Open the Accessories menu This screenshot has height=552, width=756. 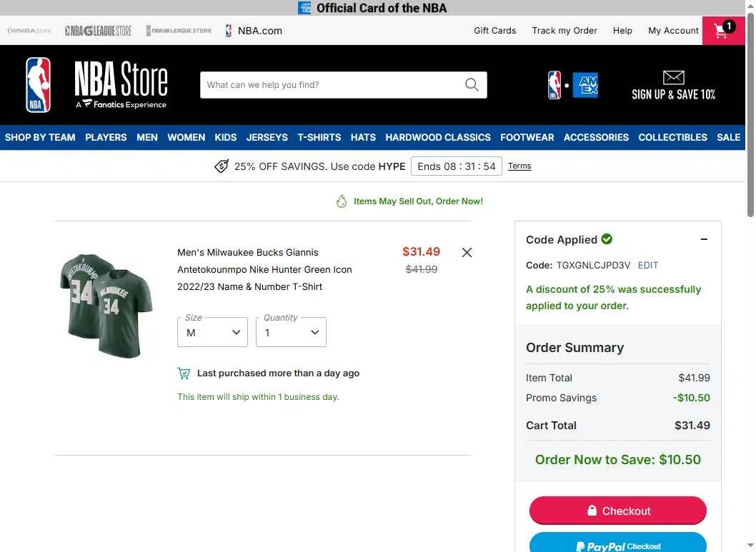tap(596, 137)
